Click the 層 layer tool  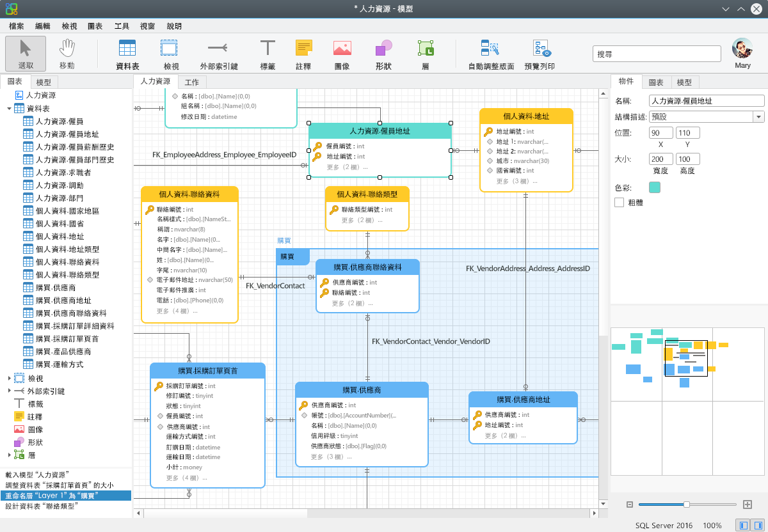tap(426, 53)
